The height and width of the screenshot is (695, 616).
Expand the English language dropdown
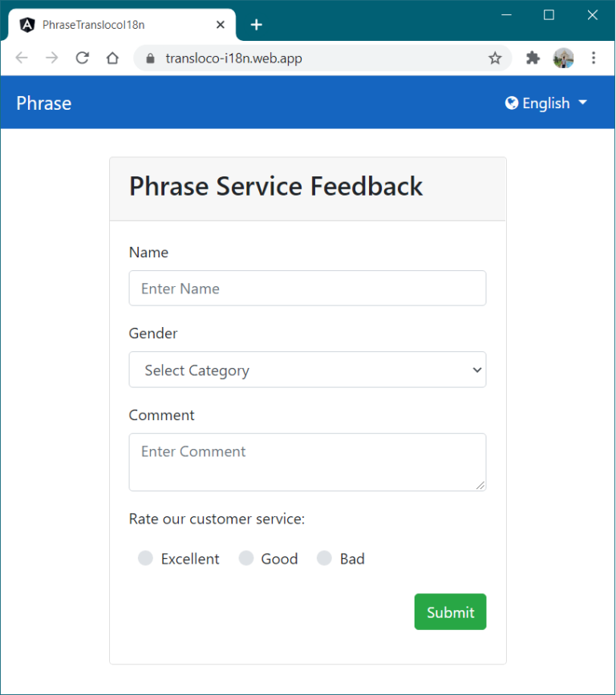click(x=546, y=103)
